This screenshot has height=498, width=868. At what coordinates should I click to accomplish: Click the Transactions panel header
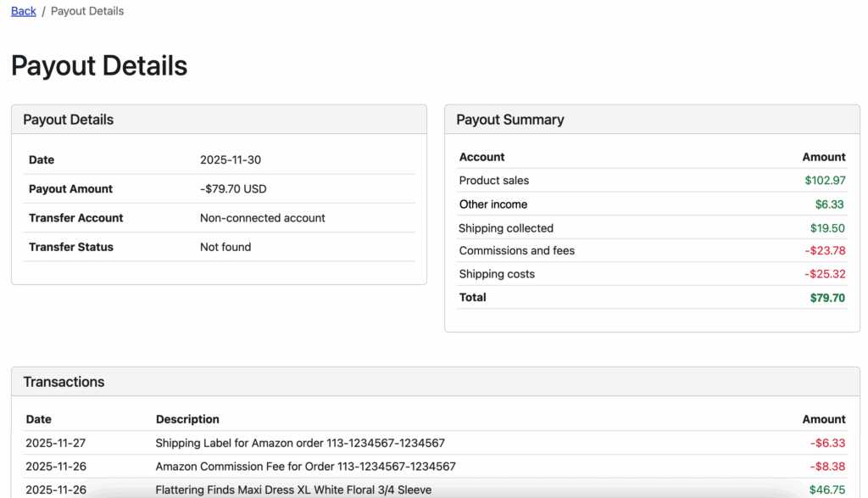tap(64, 382)
